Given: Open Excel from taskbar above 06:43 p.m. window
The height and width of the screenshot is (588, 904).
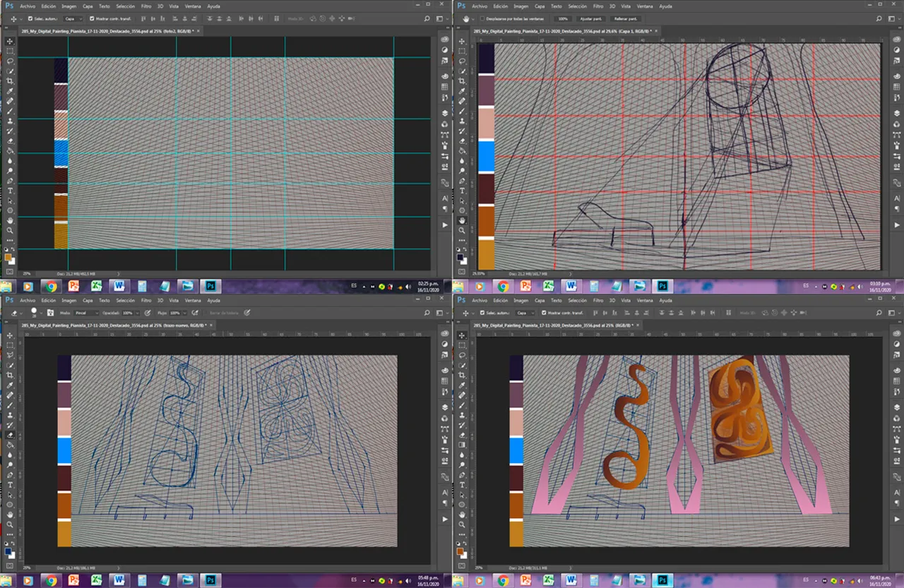Looking at the screenshot, I should [x=547, y=287].
